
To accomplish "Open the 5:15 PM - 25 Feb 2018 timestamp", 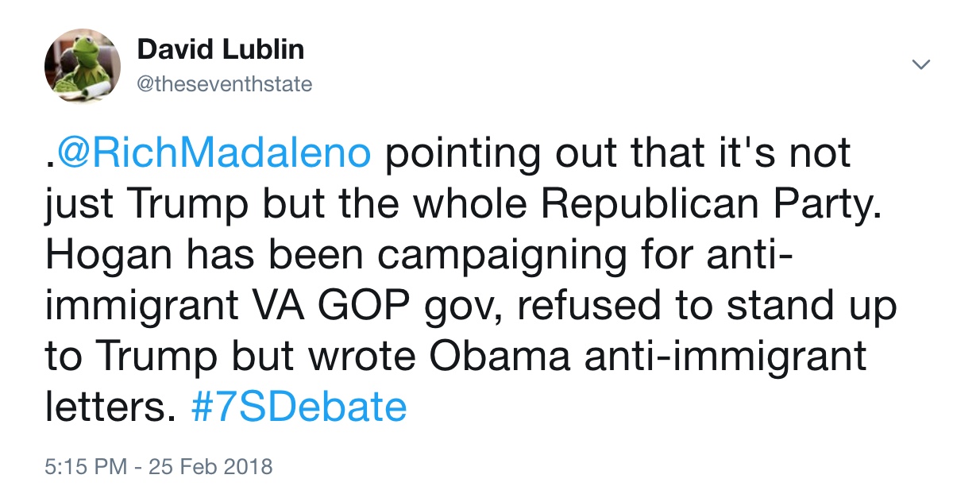I will click(x=159, y=466).
